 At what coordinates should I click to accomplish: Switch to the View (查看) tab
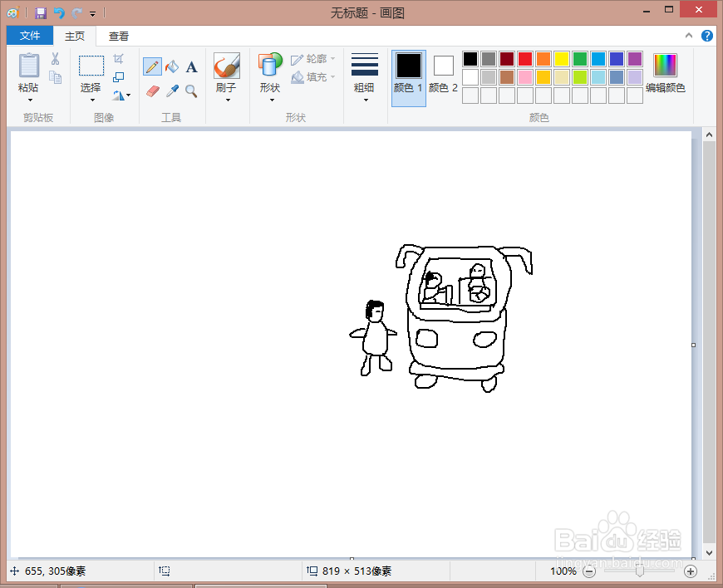point(119,36)
